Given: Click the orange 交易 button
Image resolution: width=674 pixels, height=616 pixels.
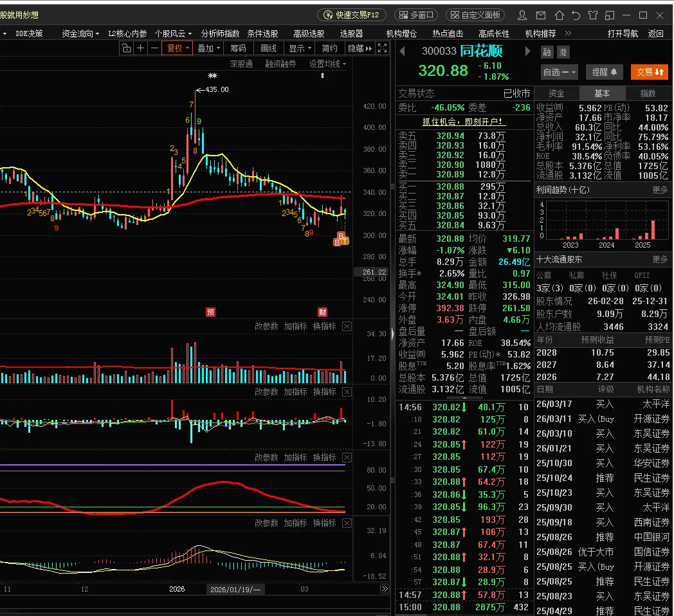Looking at the screenshot, I should pyautogui.click(x=650, y=72).
